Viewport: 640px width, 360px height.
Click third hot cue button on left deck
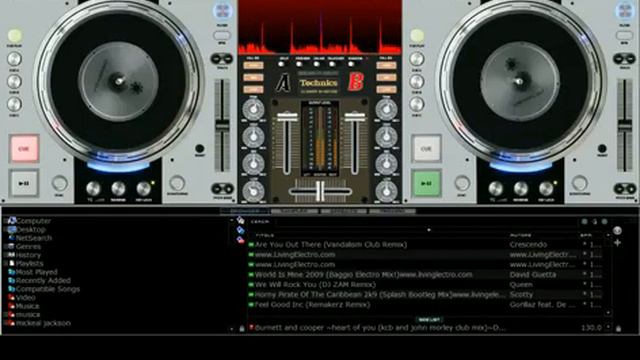pyautogui.click(x=14, y=104)
